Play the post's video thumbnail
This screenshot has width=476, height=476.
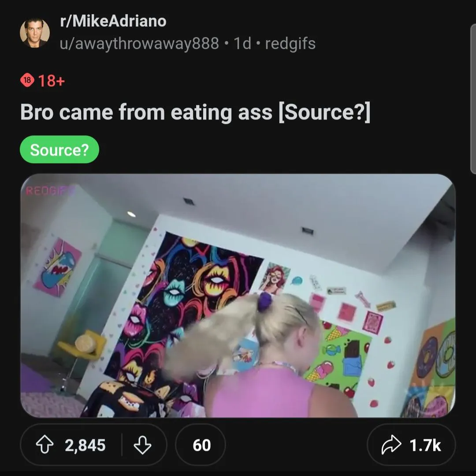click(x=238, y=296)
